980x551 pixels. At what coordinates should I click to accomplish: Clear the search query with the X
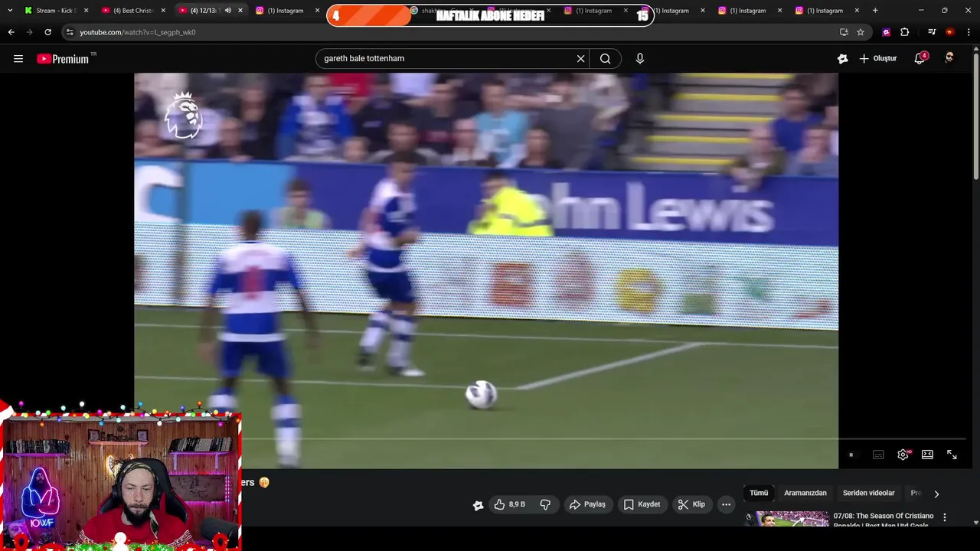pos(580,59)
